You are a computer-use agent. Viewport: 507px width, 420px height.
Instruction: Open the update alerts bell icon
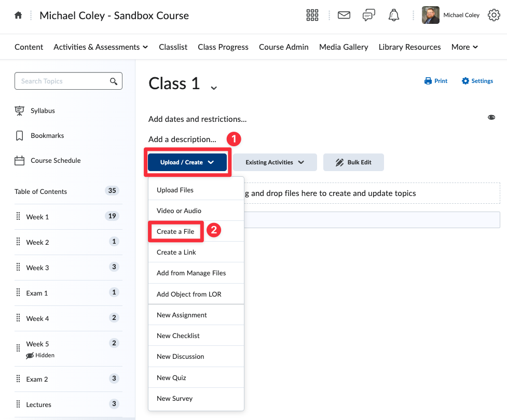[x=394, y=16]
